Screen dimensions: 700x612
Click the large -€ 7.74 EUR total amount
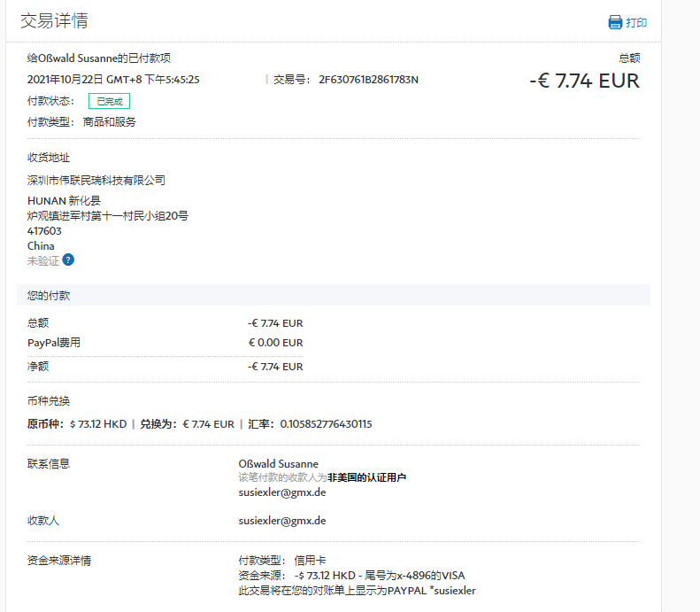tap(584, 81)
